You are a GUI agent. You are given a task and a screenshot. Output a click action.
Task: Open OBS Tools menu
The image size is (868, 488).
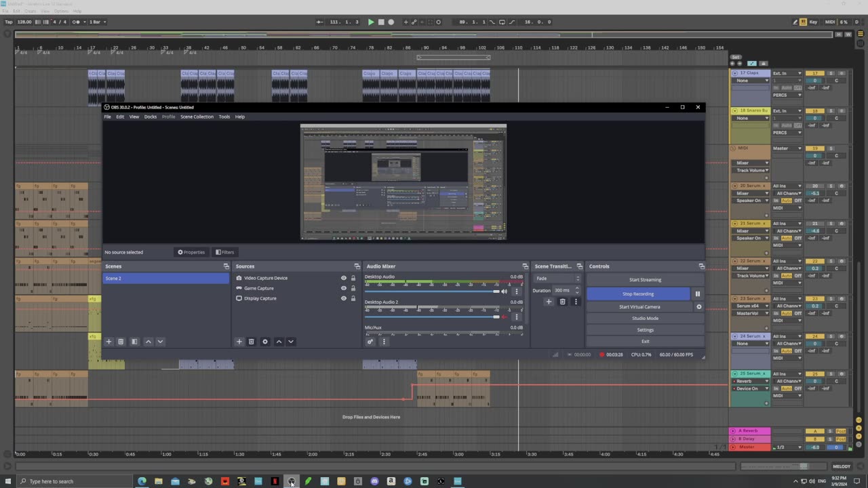pos(224,117)
